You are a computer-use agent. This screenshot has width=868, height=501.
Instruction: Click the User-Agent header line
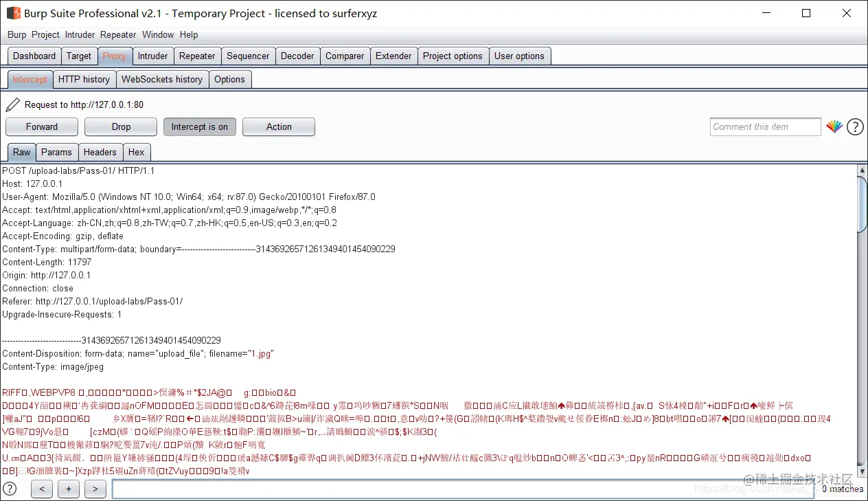189,197
